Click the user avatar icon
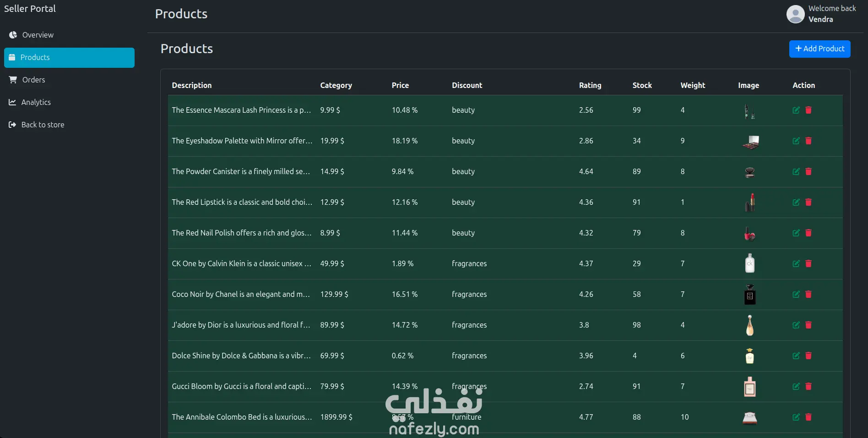Image resolution: width=868 pixels, height=438 pixels. click(795, 14)
